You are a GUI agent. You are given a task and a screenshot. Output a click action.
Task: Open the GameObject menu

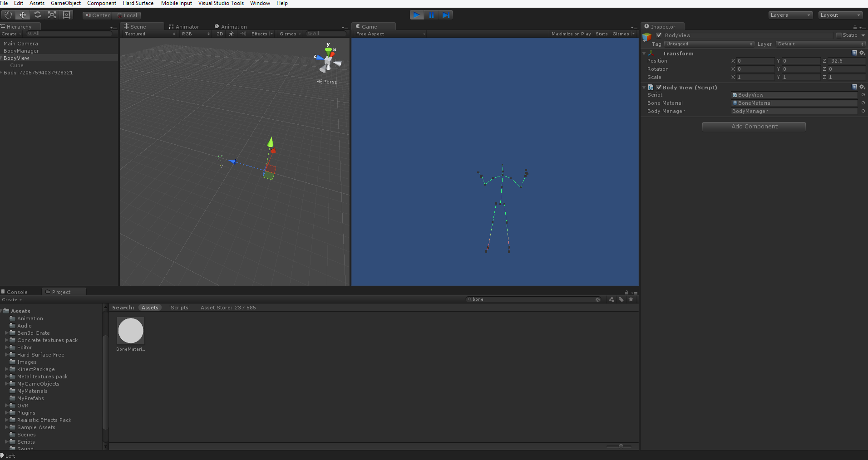(66, 3)
